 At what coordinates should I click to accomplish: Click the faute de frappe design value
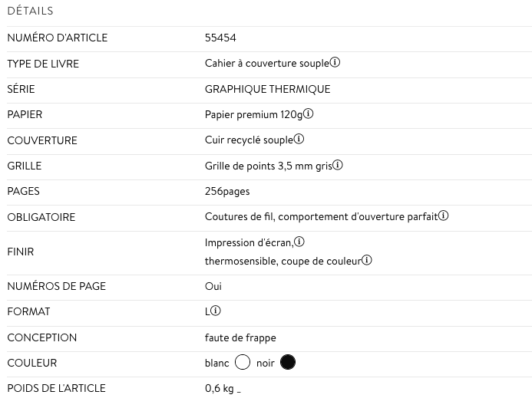pos(240,337)
